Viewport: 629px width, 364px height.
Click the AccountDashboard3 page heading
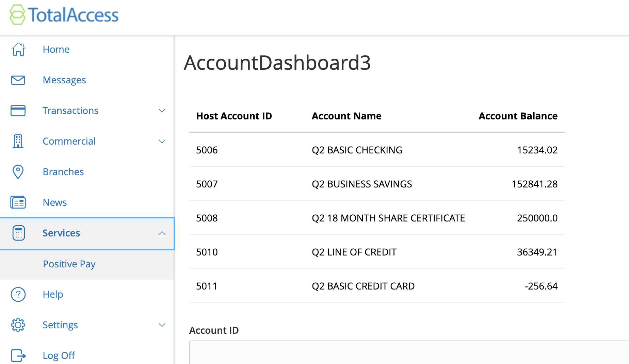(277, 63)
